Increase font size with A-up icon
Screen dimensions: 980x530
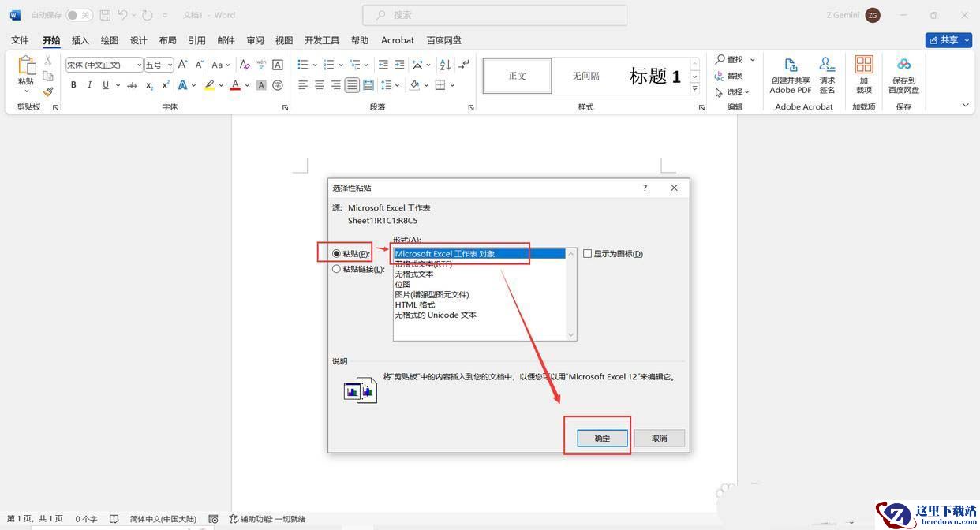(x=182, y=65)
